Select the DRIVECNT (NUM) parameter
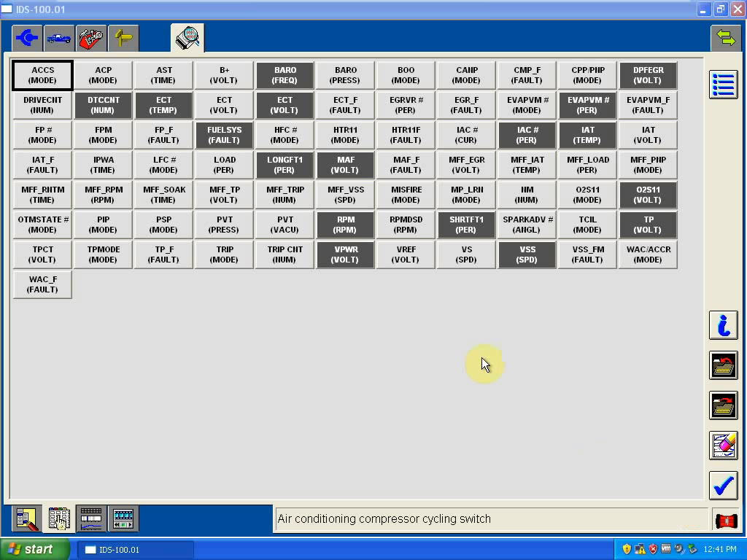 [x=42, y=105]
